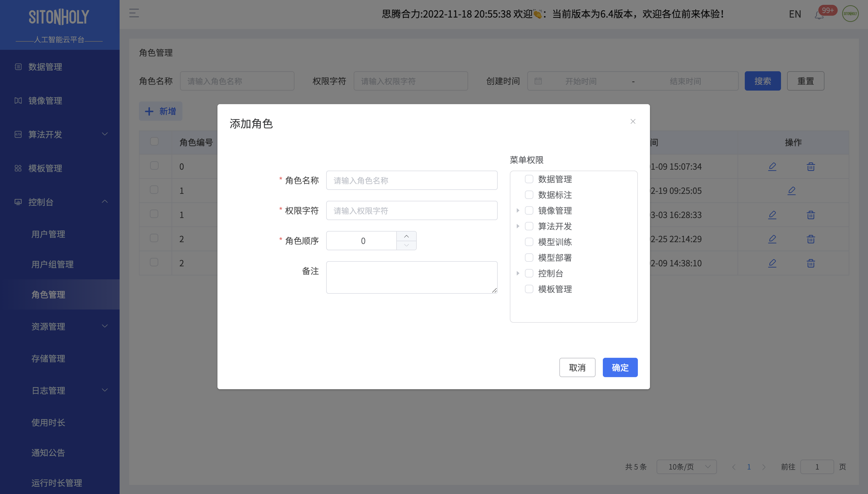Viewport: 868px width, 494px height.
Task: Click the 算法开发 sidebar icon
Action: [18, 134]
